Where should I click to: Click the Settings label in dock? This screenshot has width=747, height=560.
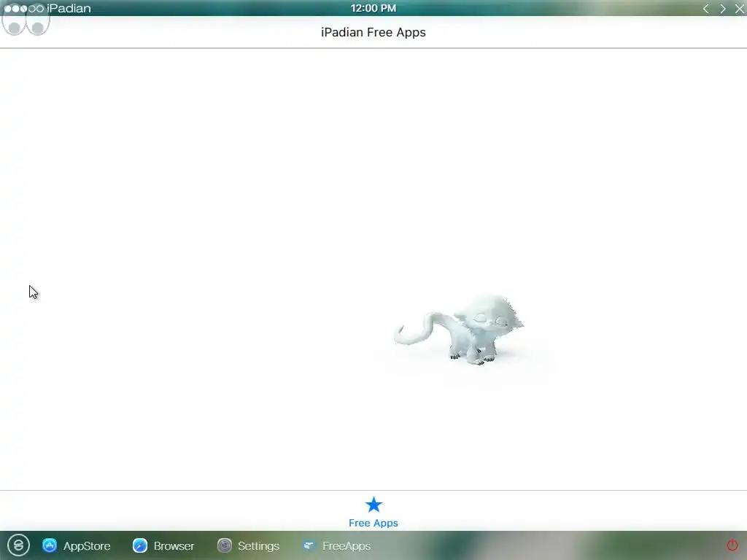click(259, 545)
